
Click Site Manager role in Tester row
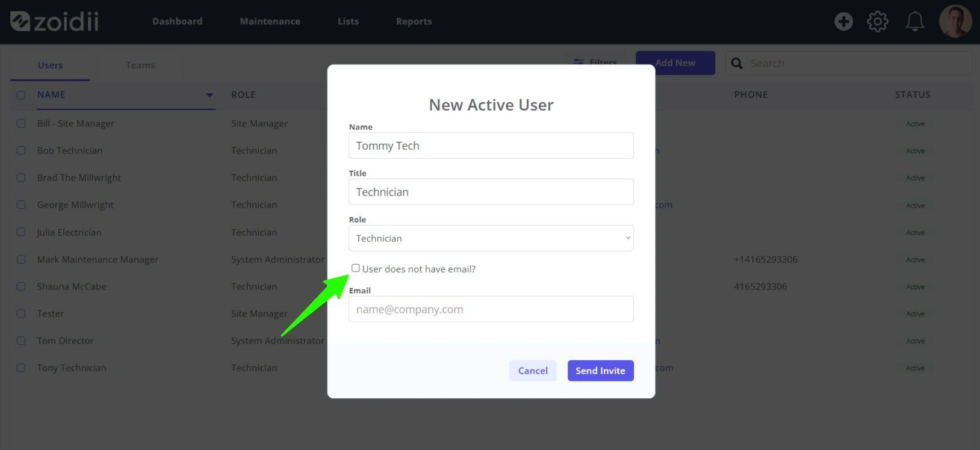point(259,313)
